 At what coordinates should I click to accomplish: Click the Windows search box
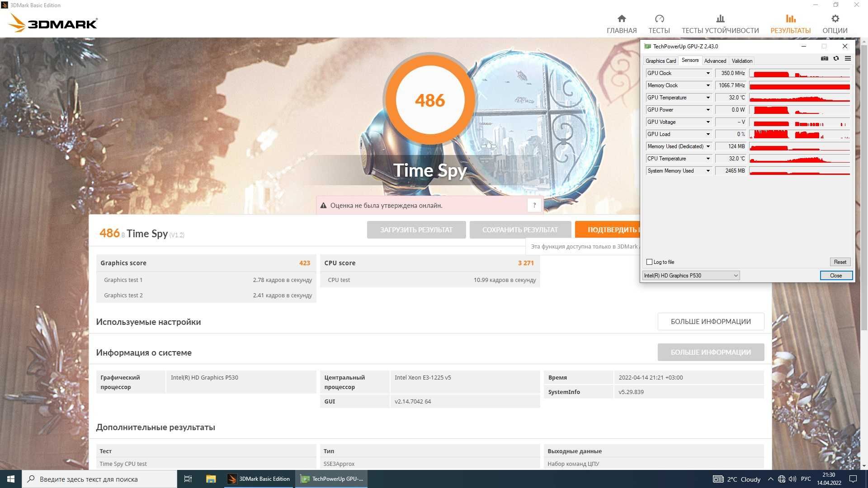point(99,479)
